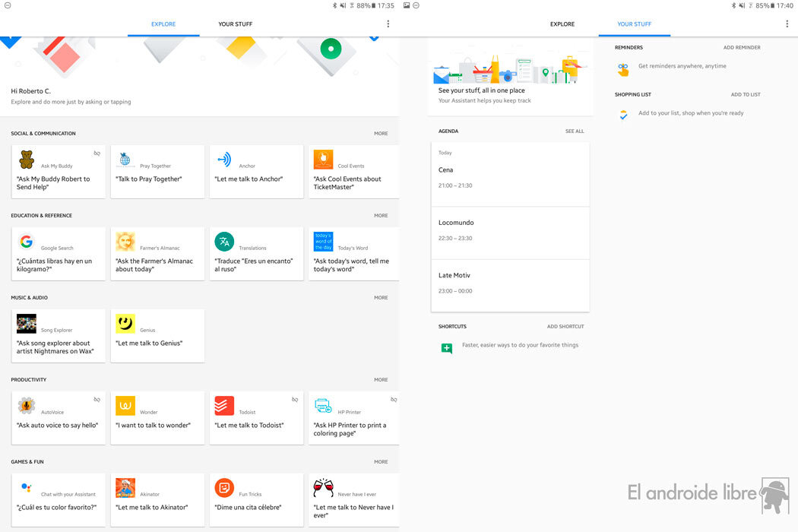This screenshot has height=532, width=798.
Task: Tap the Todoist app icon
Action: pyautogui.click(x=224, y=406)
